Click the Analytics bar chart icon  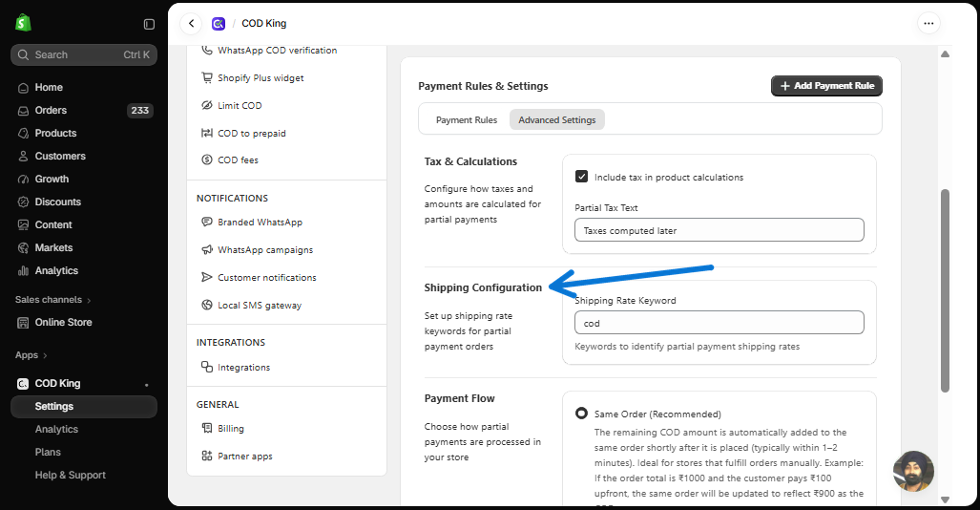click(23, 271)
